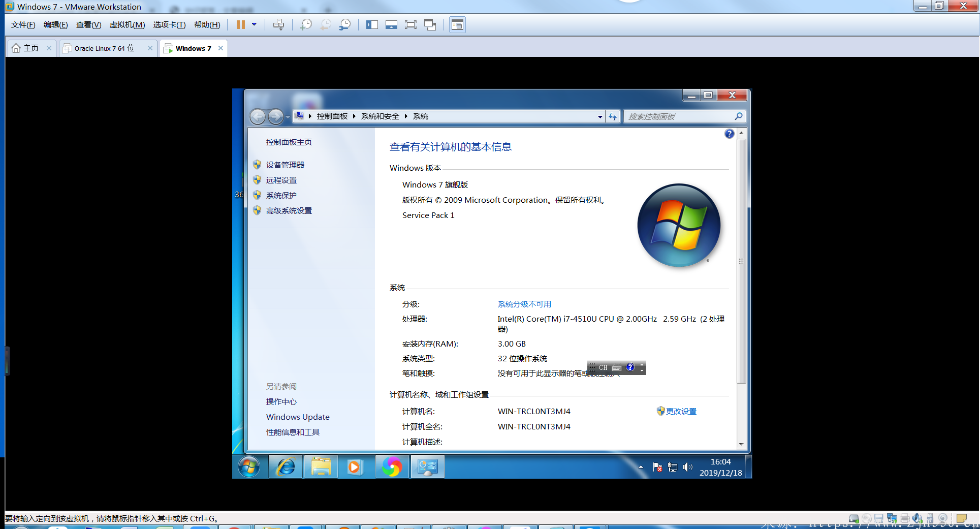Click the 搜索控制面板 search field
The width and height of the screenshot is (980, 529).
pos(684,117)
